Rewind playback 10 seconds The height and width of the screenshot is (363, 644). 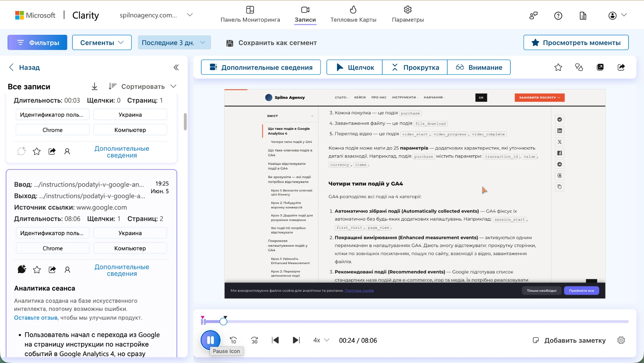pyautogui.click(x=233, y=340)
